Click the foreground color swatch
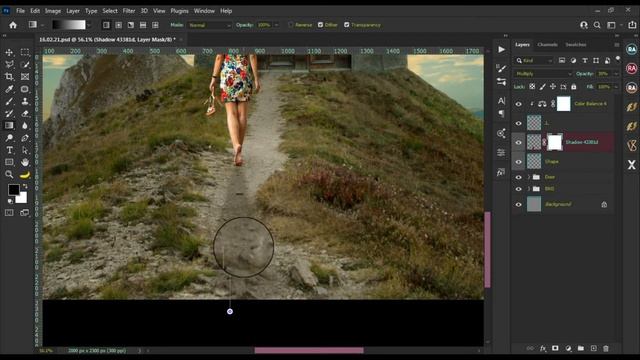This screenshot has width=640, height=360. click(13, 189)
